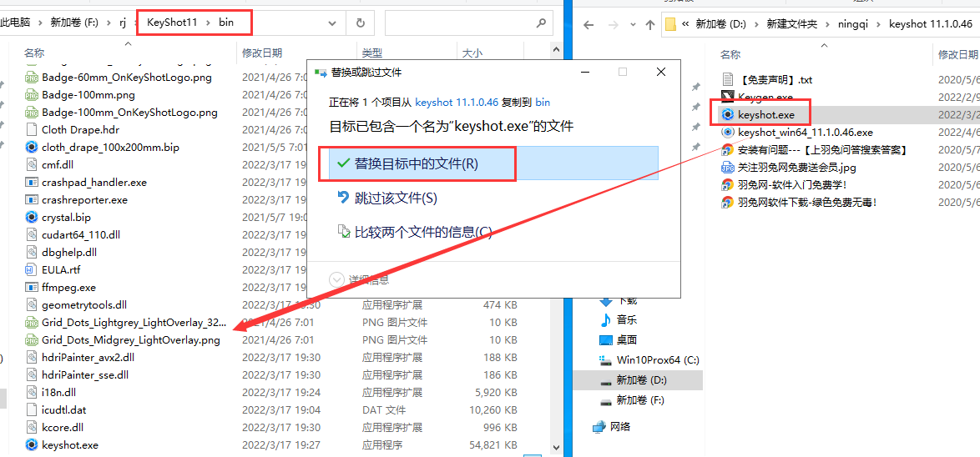
Task: Click KeyShot11 breadcrumb in left window
Action: tap(172, 23)
